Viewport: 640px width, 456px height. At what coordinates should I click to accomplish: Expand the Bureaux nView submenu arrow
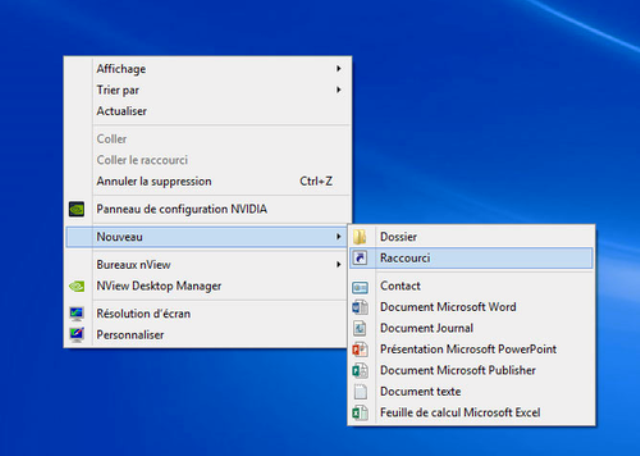(338, 265)
